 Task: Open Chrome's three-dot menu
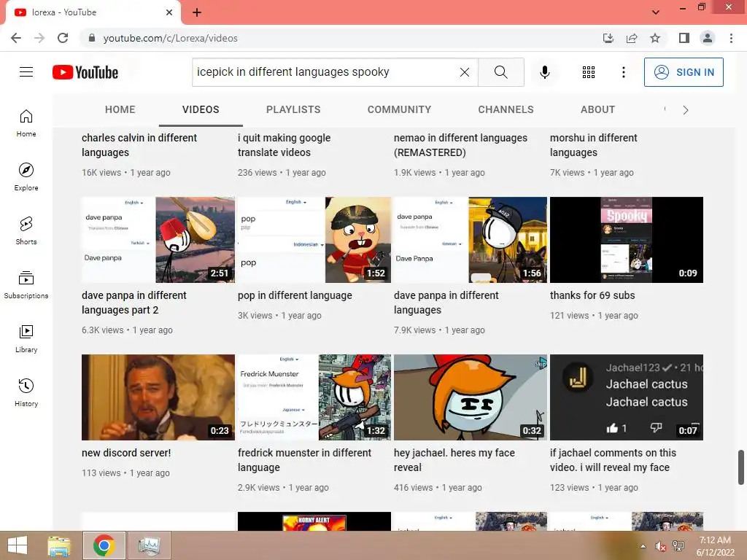point(731,38)
